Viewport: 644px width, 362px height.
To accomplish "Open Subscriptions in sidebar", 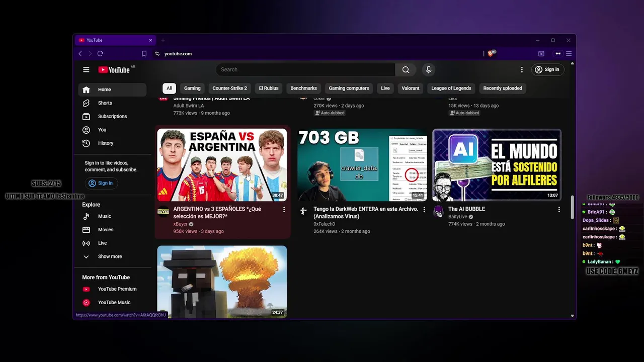I will click(112, 117).
